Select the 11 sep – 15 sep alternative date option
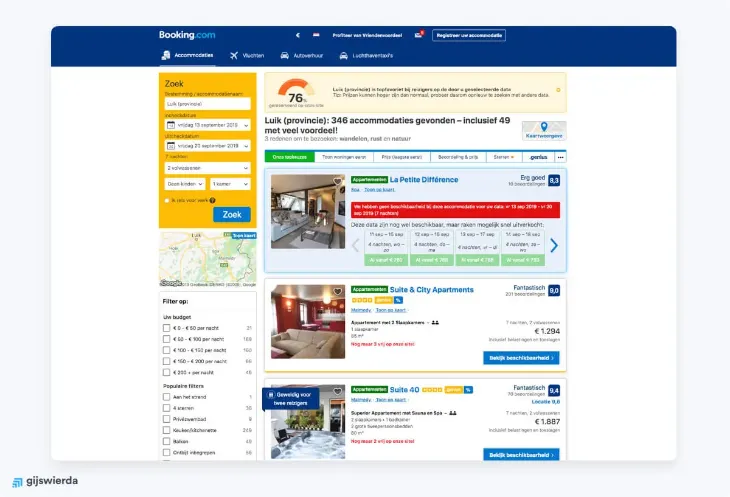This screenshot has height=497, width=730. tap(386, 248)
